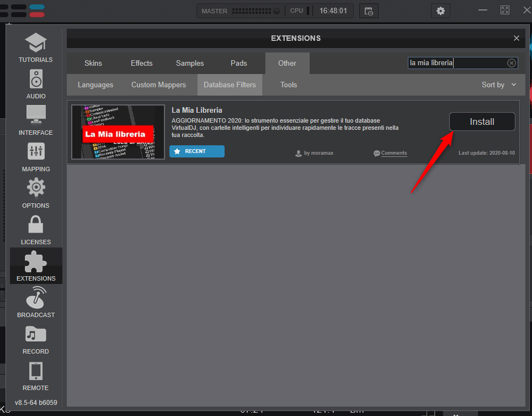Image resolution: width=532 pixels, height=416 pixels.
Task: Expand the Sort by dropdown
Action: click(x=499, y=85)
